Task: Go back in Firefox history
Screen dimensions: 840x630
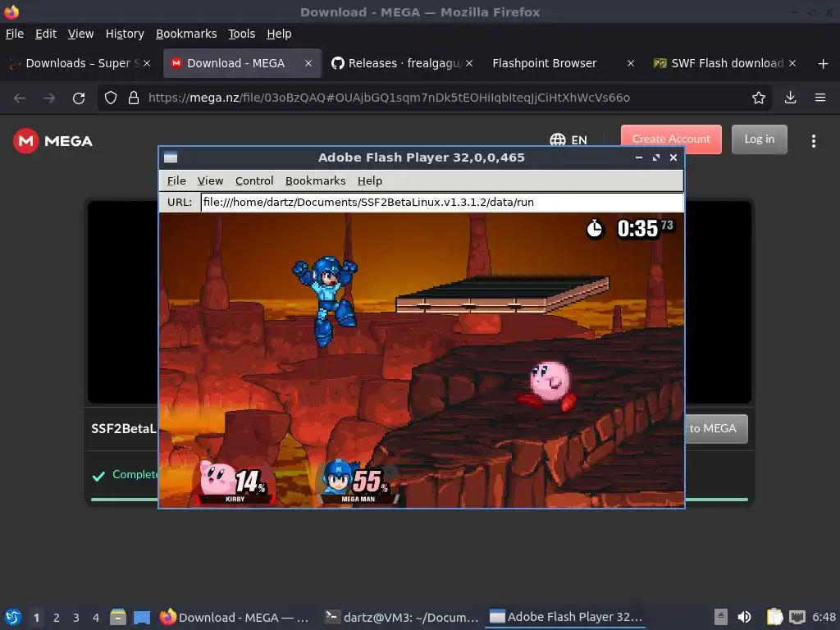Action: pos(20,98)
